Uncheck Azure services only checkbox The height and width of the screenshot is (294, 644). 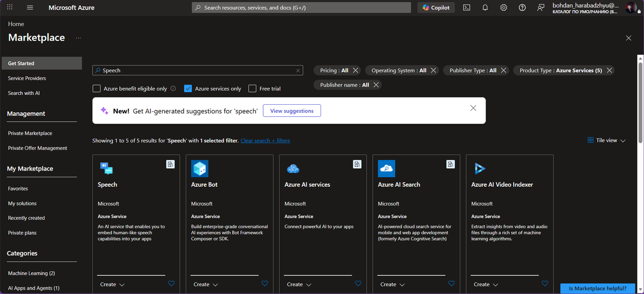[x=188, y=89]
